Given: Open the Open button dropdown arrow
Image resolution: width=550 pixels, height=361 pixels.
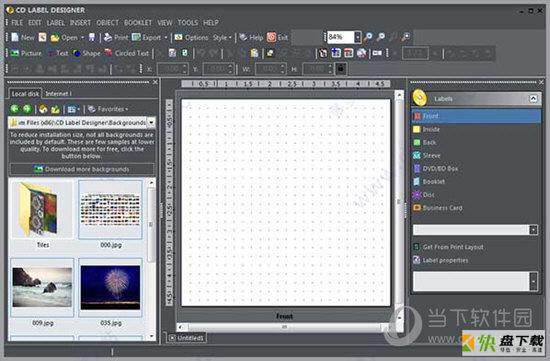Looking at the screenshot, I should click(83, 38).
